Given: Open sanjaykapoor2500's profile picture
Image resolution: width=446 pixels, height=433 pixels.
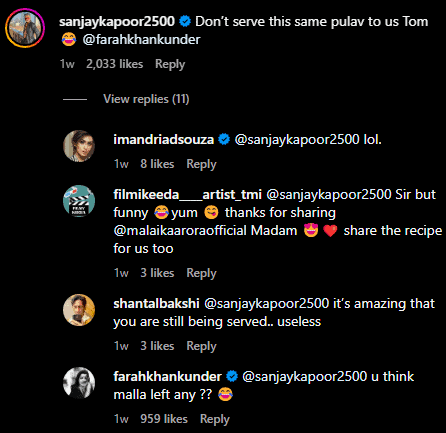Looking at the screenshot, I should coord(25,28).
